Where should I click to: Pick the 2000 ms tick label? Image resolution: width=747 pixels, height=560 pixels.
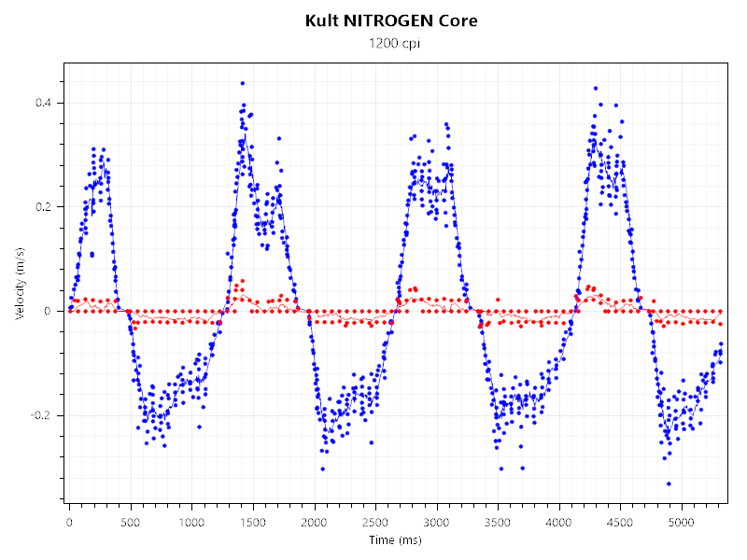315,522
